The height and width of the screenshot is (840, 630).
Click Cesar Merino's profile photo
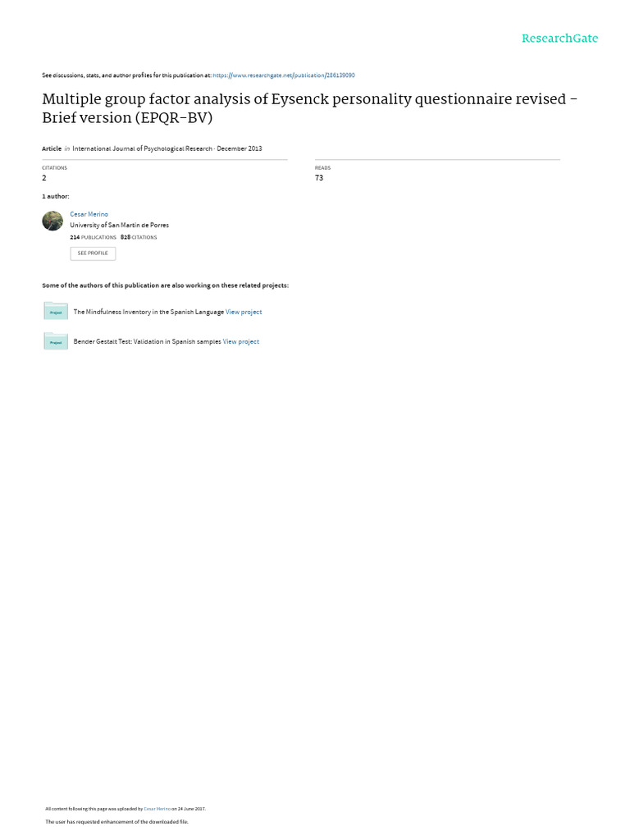pos(52,221)
